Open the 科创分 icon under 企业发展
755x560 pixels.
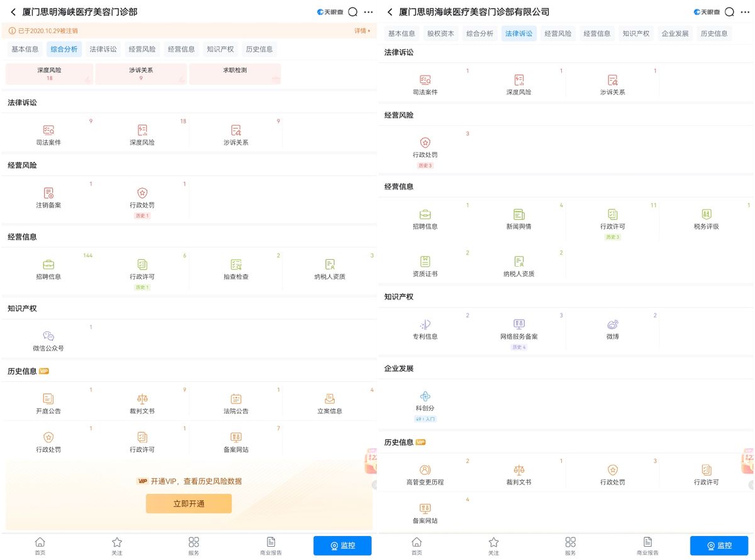pos(425,398)
